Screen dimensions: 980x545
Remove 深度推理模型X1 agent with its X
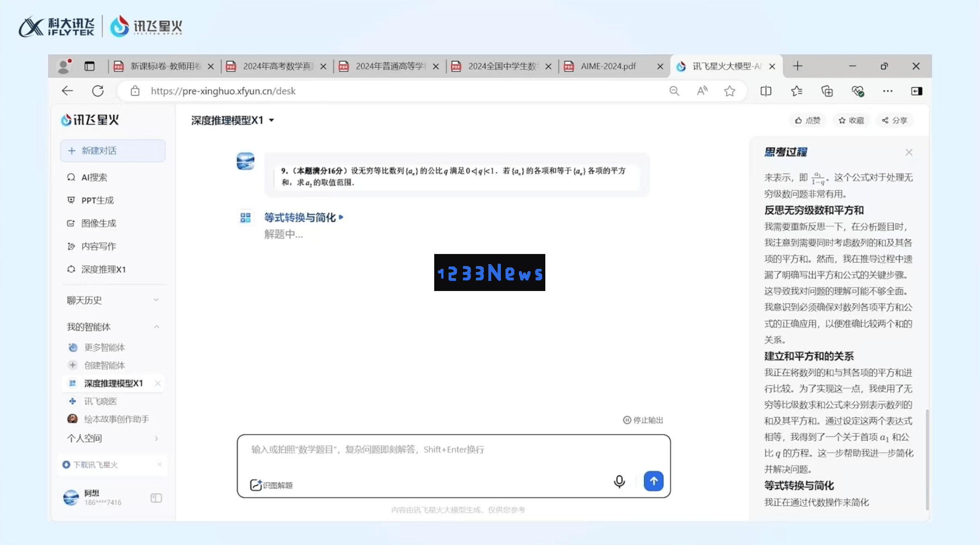[158, 384]
